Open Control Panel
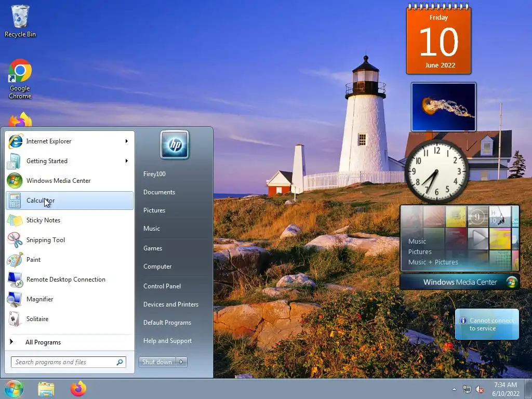532x399 pixels. (162, 286)
